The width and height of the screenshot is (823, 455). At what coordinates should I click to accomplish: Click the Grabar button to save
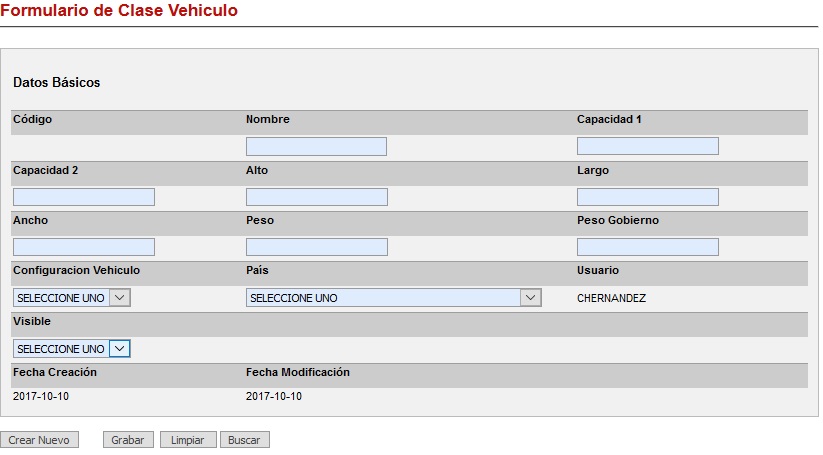pos(128,440)
